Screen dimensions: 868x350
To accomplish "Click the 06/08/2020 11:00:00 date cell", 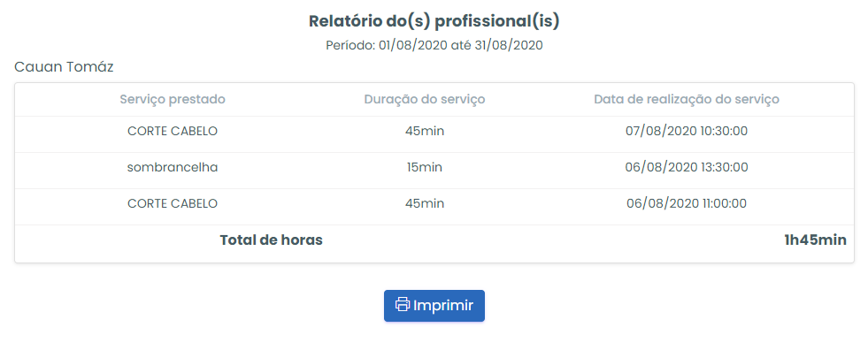I will 687,203.
